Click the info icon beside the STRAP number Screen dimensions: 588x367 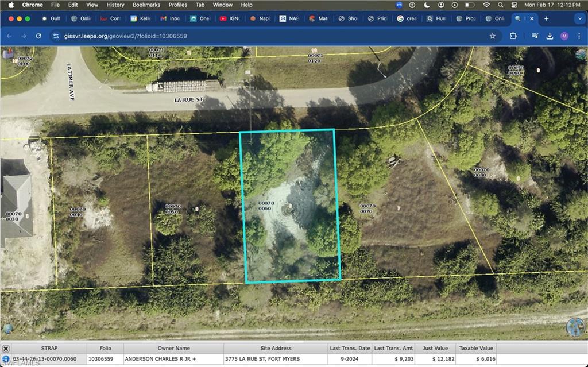pos(6,360)
